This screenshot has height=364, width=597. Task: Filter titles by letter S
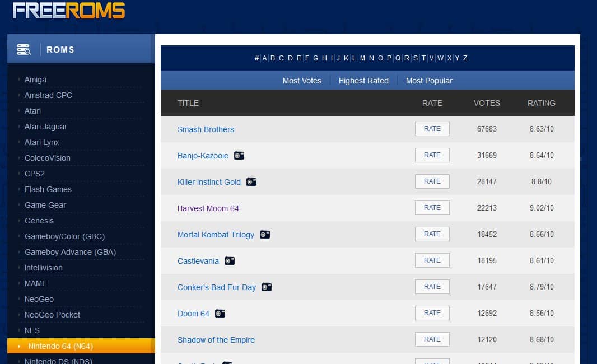click(x=416, y=58)
